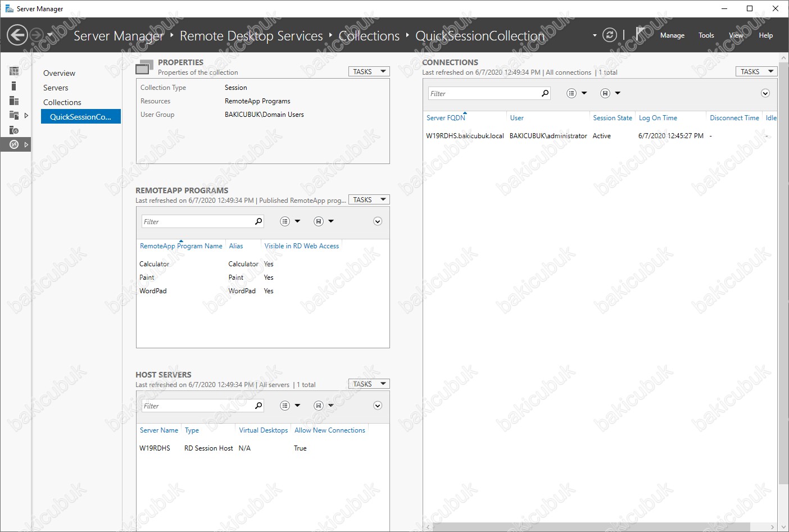The height and width of the screenshot is (532, 789).
Task: Sort Connections by Server FQDN column
Action: coord(446,118)
